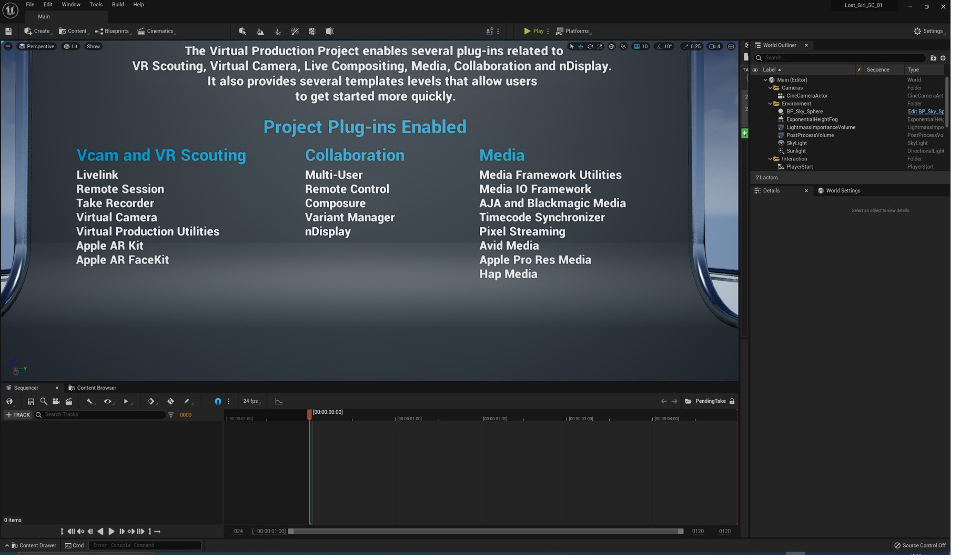Open the 24 fps frame rate dropdown

click(251, 402)
